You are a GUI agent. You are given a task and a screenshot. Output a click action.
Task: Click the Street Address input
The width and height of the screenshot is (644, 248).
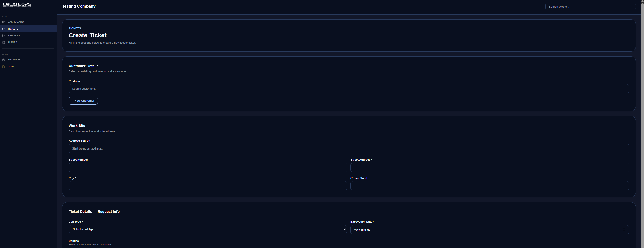490,168
